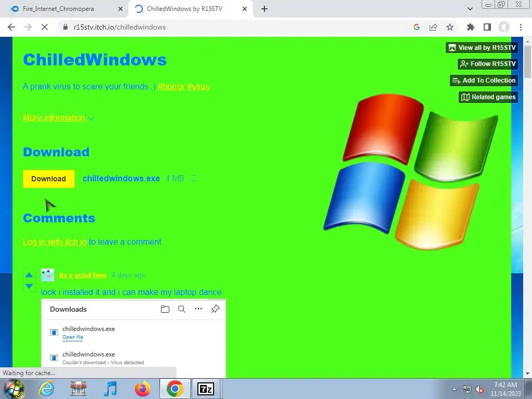Bookmark this page with the star icon

pyautogui.click(x=450, y=27)
